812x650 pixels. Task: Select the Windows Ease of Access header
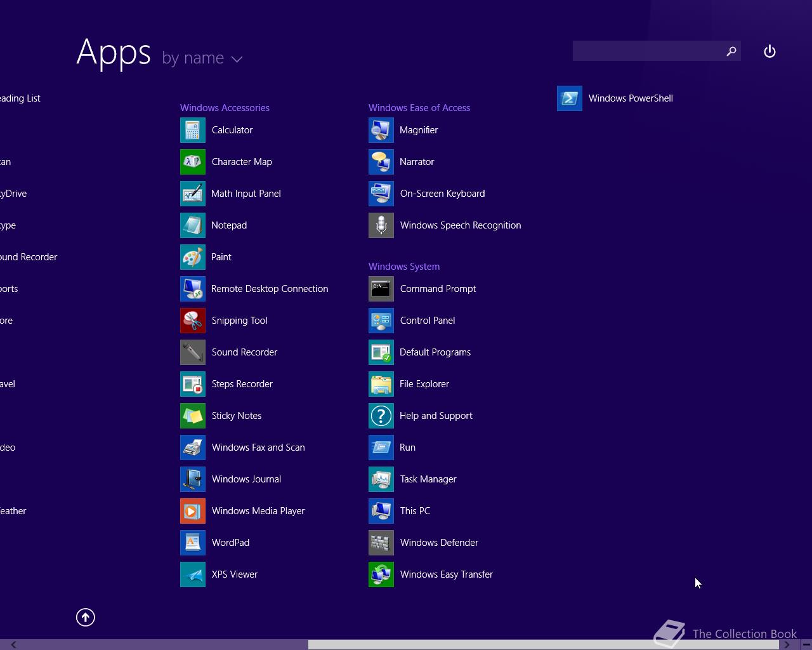419,108
